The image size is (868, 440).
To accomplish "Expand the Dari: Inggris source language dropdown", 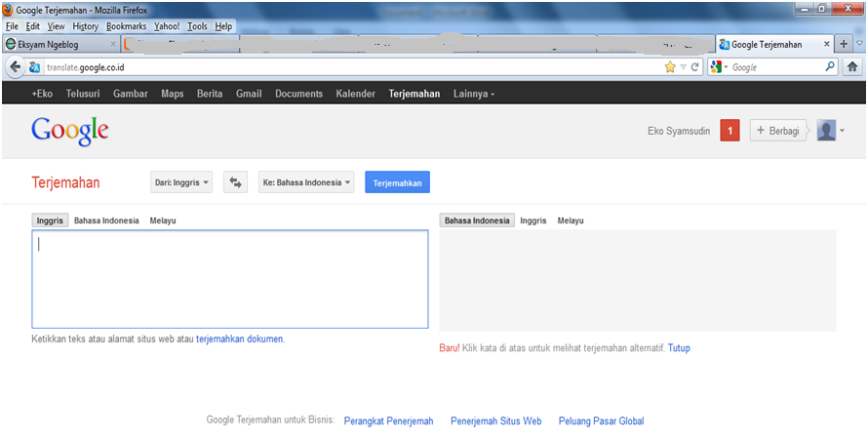I will (181, 182).
